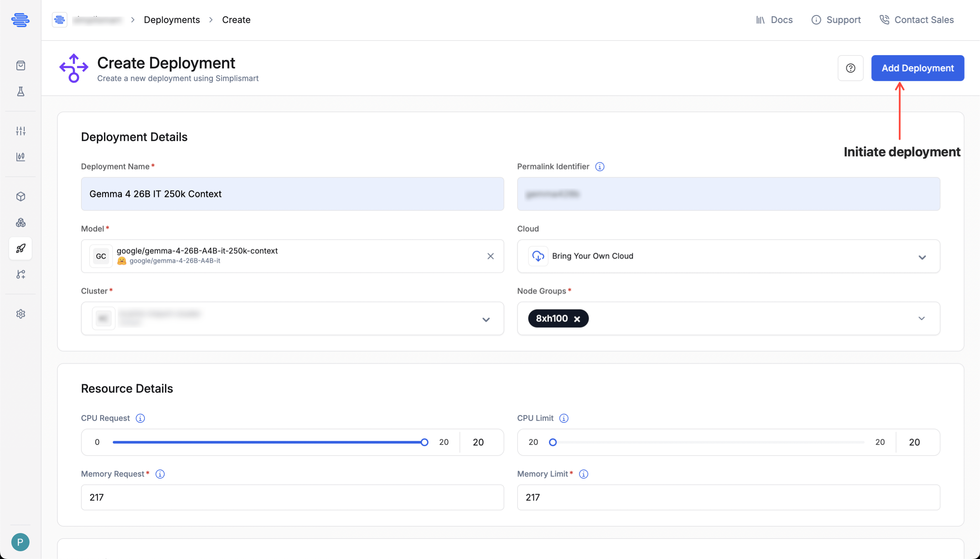Click the CPU Request info icon
This screenshot has width=980, height=559.
point(140,418)
